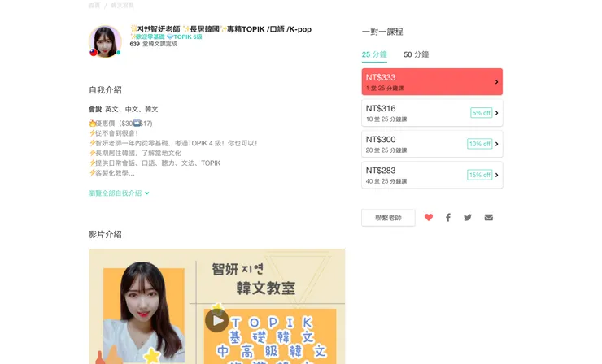Image resolution: width=602 pixels, height=364 pixels.
Task: Click the 10% off discount badge
Action: tap(479, 144)
